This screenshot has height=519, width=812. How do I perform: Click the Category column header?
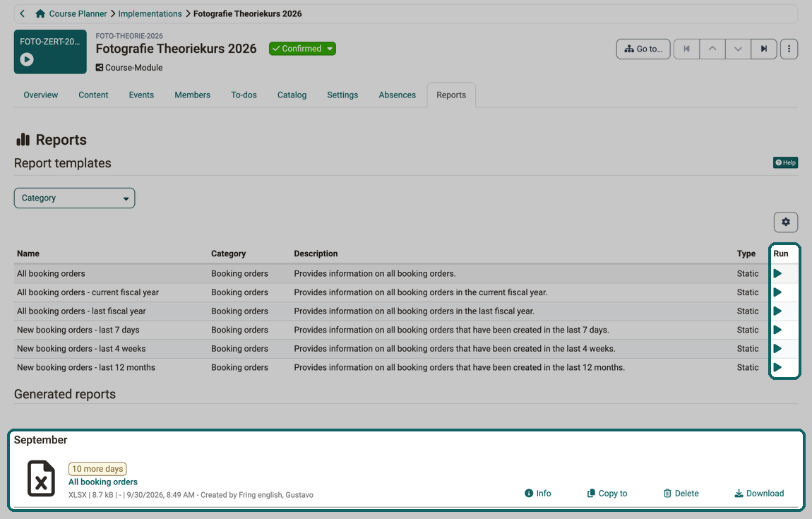(228, 253)
